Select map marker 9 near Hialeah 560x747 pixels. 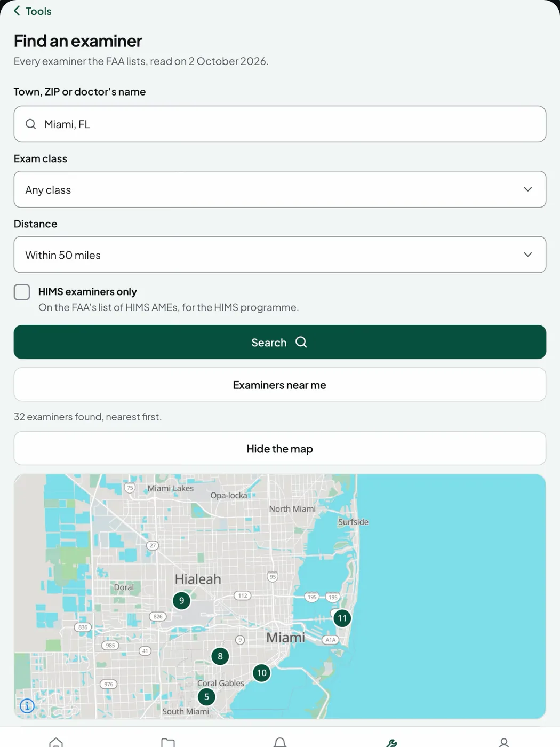[182, 601]
